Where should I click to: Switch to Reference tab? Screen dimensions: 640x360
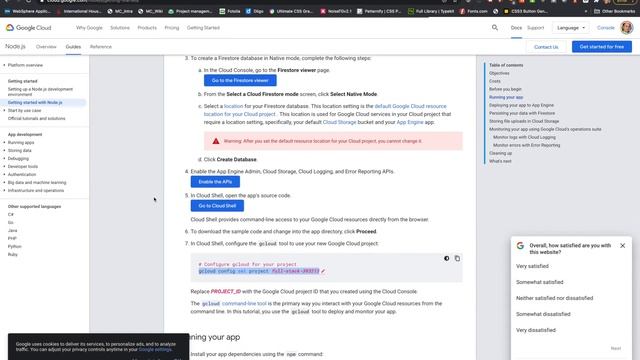pyautogui.click(x=101, y=47)
